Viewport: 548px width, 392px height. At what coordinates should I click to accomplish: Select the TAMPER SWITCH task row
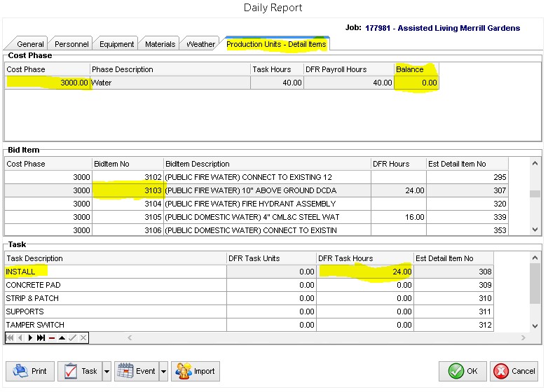tap(249, 325)
